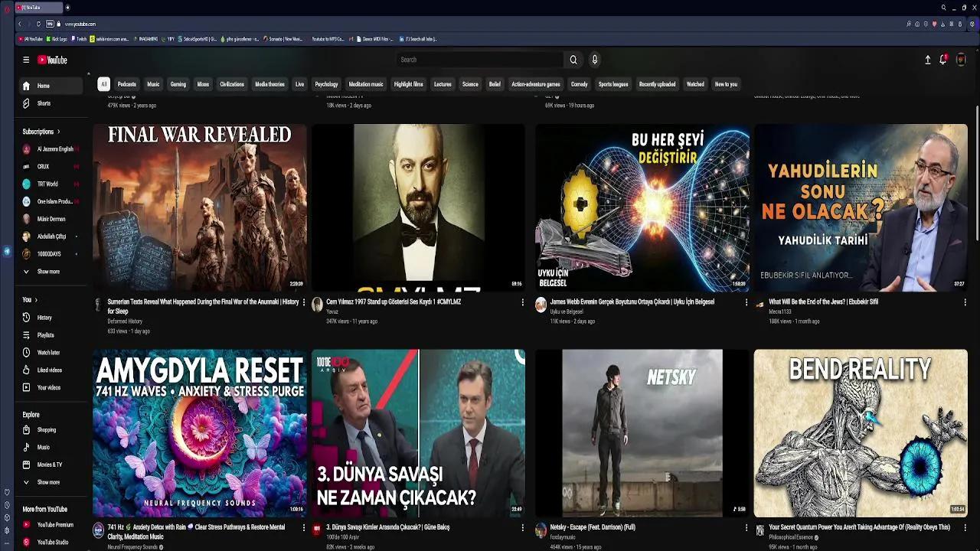Play the FINAL WAR REVEALED thumbnail
Screen dimensions: 980x551
click(x=200, y=207)
